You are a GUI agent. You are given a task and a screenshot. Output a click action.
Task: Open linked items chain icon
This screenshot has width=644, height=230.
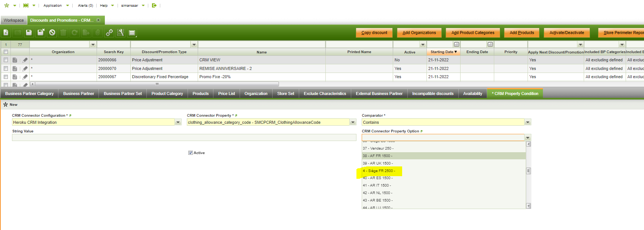pyautogui.click(x=109, y=33)
